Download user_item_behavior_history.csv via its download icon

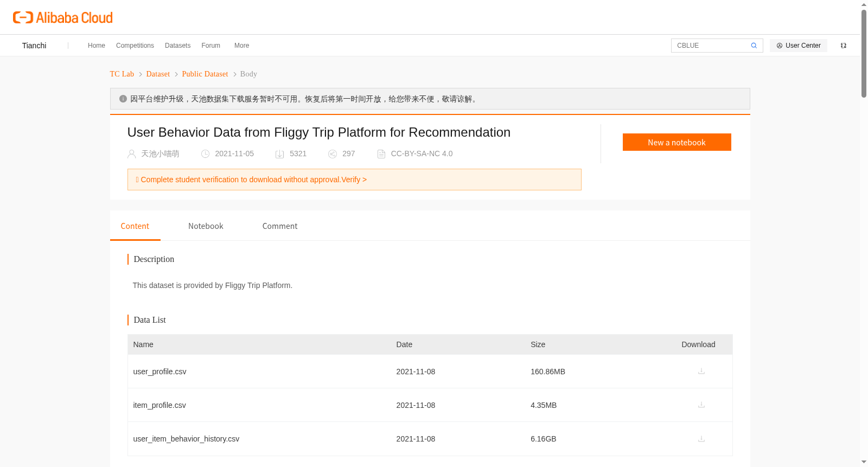coord(701,439)
